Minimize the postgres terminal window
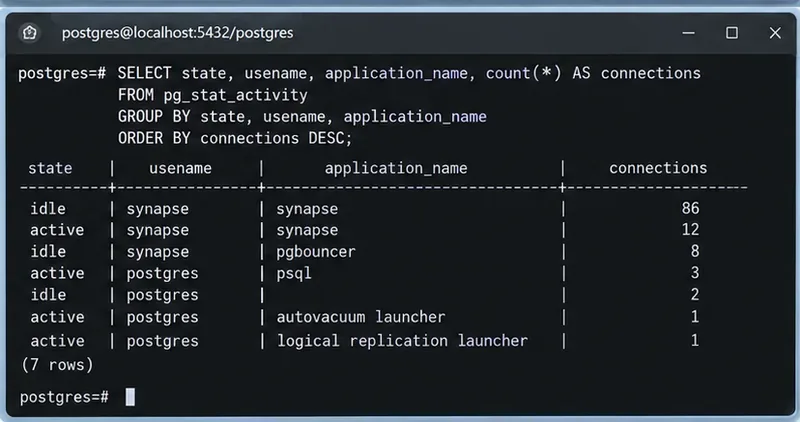The height and width of the screenshot is (422, 800). tap(688, 33)
